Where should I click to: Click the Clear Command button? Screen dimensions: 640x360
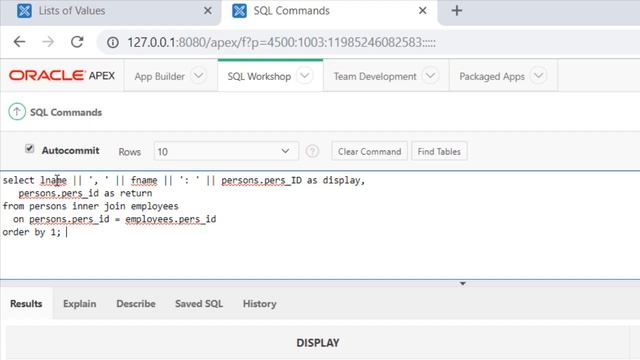coord(369,151)
